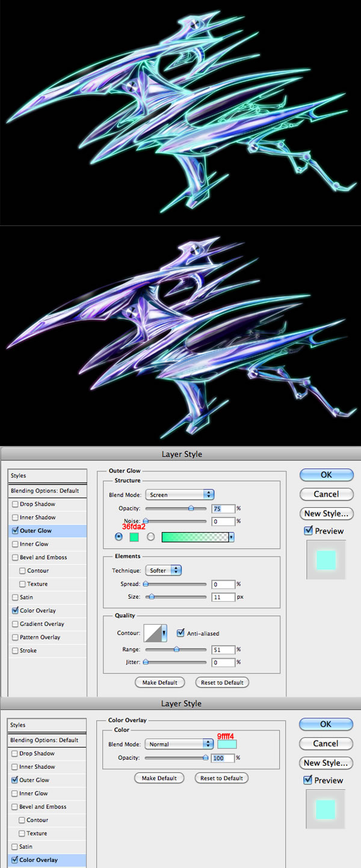361x868 pixels.
Task: Open the Normal blend mode dropdown
Action: click(179, 744)
